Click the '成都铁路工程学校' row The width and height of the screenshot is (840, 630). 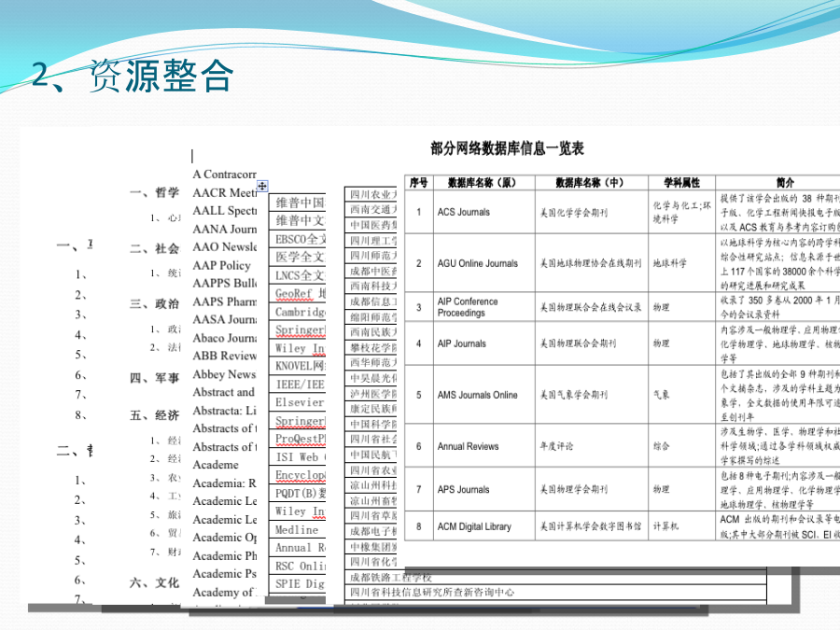pos(555,578)
